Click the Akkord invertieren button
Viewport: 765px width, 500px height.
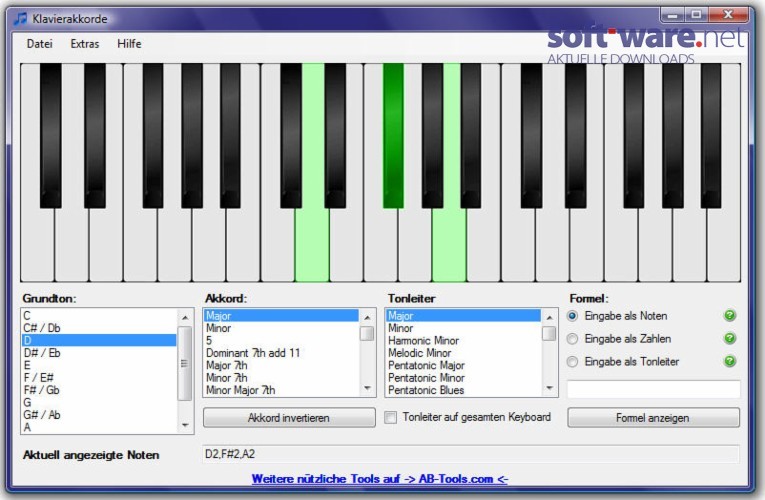click(x=289, y=418)
